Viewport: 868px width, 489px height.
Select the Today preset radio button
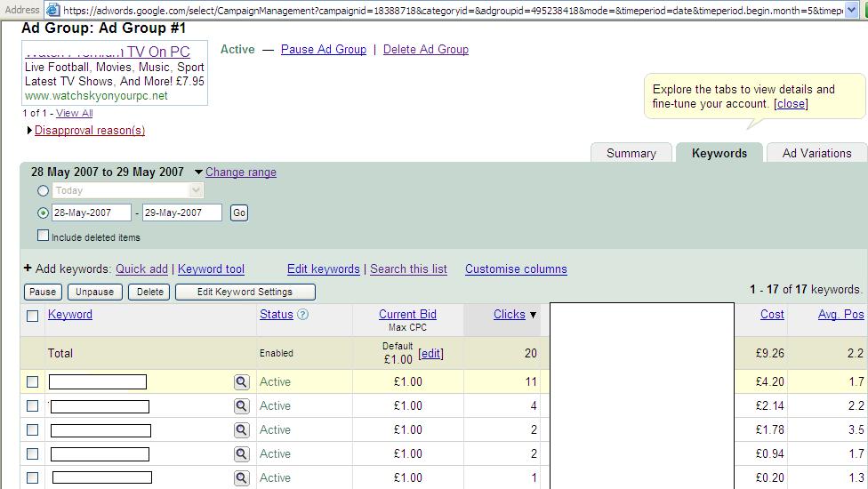(43, 191)
